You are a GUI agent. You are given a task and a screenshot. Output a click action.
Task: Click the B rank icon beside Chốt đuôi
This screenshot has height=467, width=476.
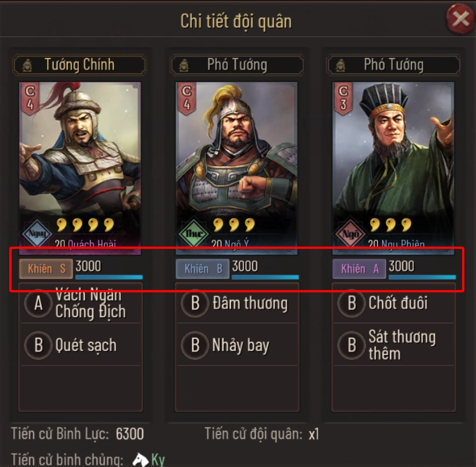pos(352,303)
